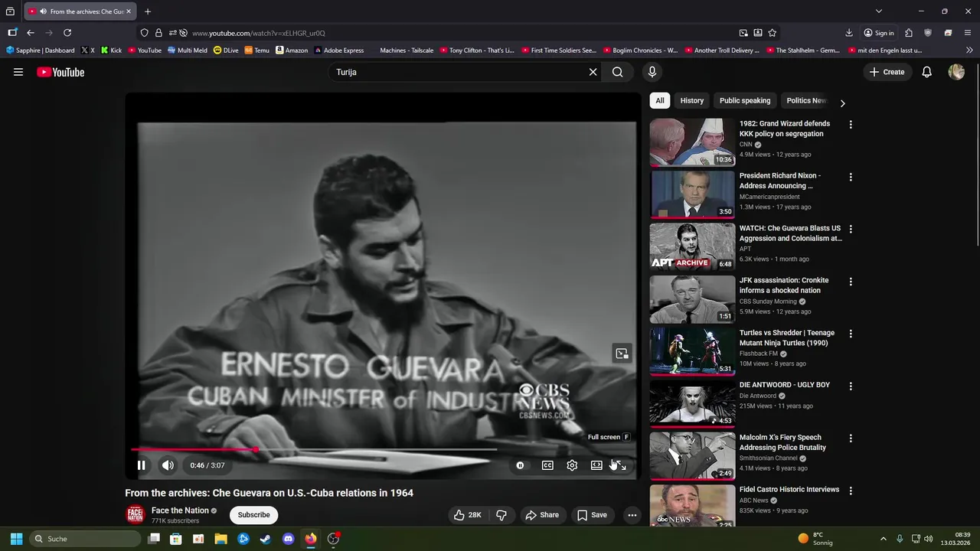Show more filter chips with right arrow

[x=842, y=103]
